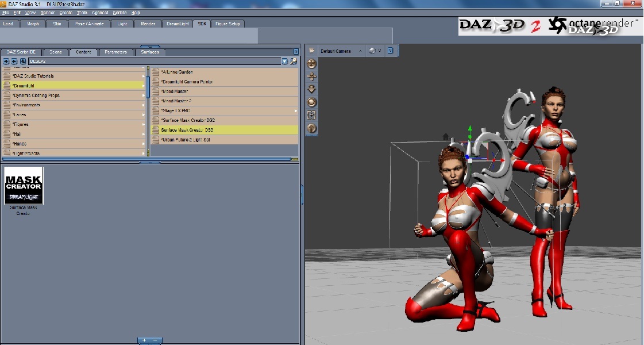644x345 pixels.
Task: Select Urban Future 2 Light Set folder
Action: (225, 139)
